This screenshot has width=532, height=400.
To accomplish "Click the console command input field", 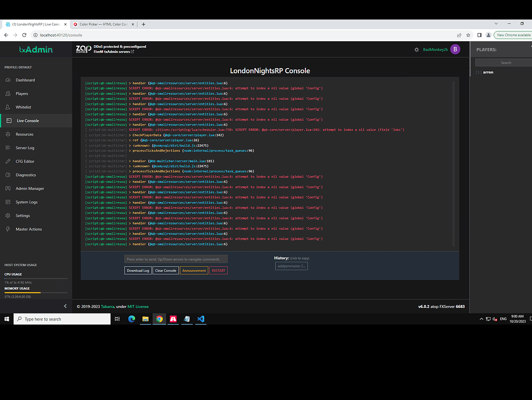I will [x=175, y=259].
